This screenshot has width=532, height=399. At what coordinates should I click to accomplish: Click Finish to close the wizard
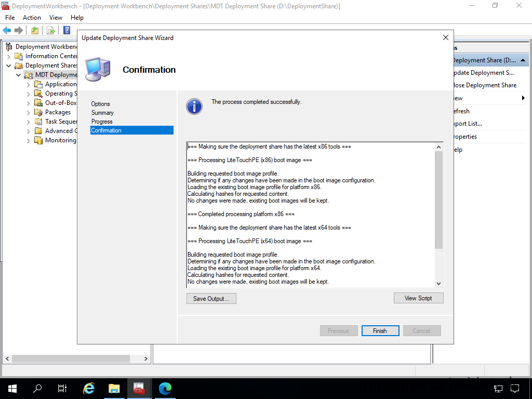point(380,331)
